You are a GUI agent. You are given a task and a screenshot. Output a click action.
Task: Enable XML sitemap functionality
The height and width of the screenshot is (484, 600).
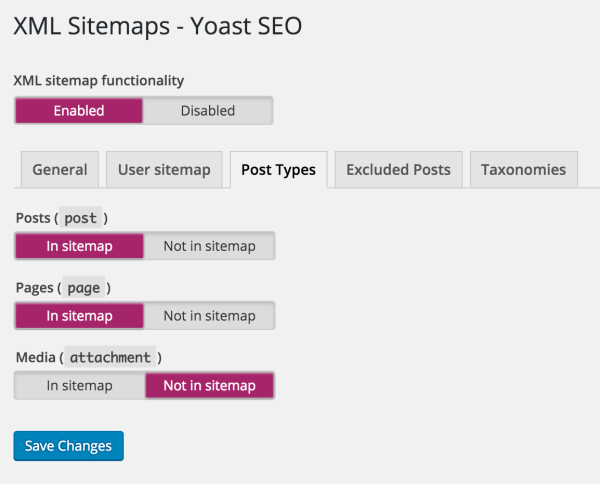79,110
